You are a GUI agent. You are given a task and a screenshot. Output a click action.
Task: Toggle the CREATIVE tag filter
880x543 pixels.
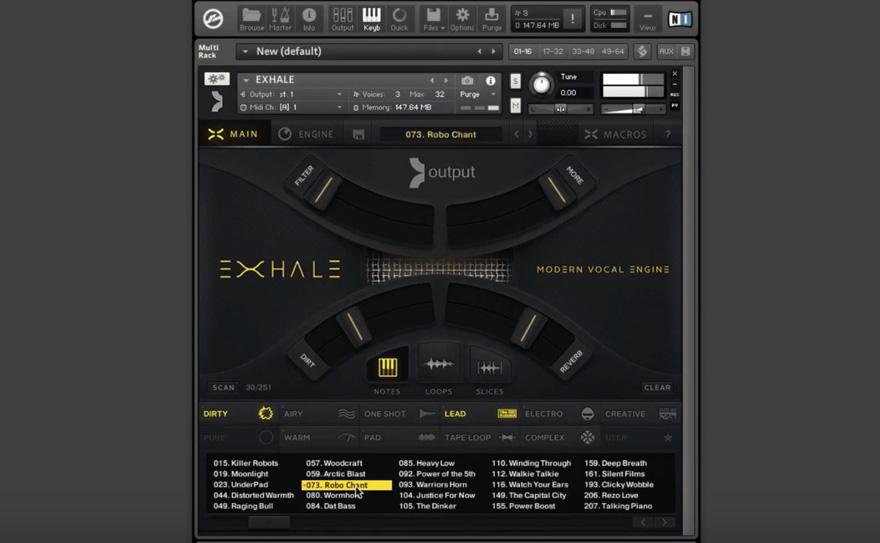[x=640, y=414]
